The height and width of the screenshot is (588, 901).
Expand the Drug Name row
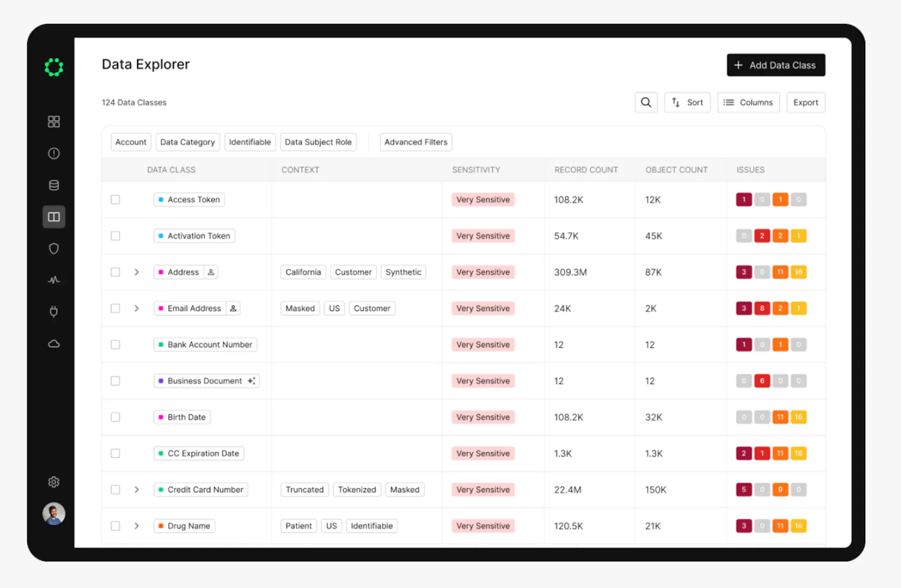(137, 526)
